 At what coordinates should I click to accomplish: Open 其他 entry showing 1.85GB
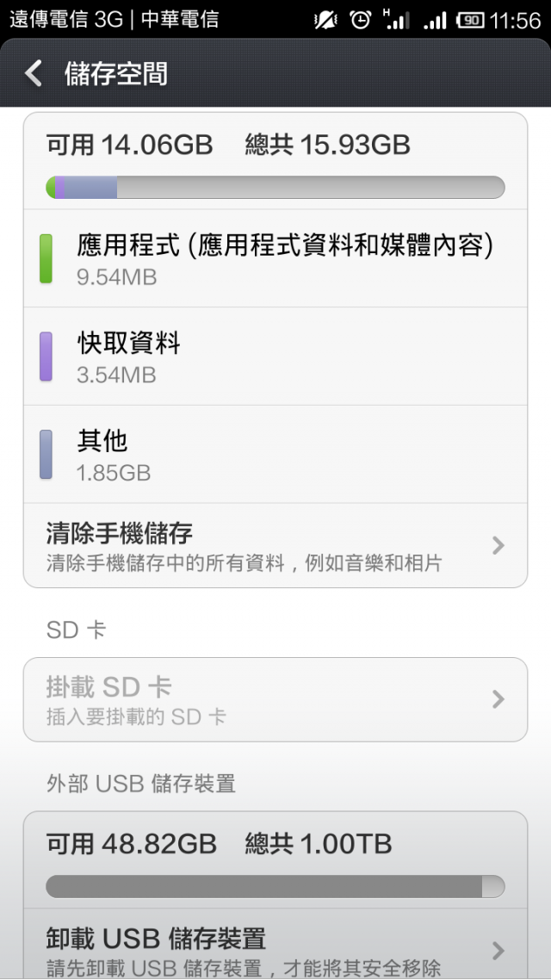click(x=275, y=455)
